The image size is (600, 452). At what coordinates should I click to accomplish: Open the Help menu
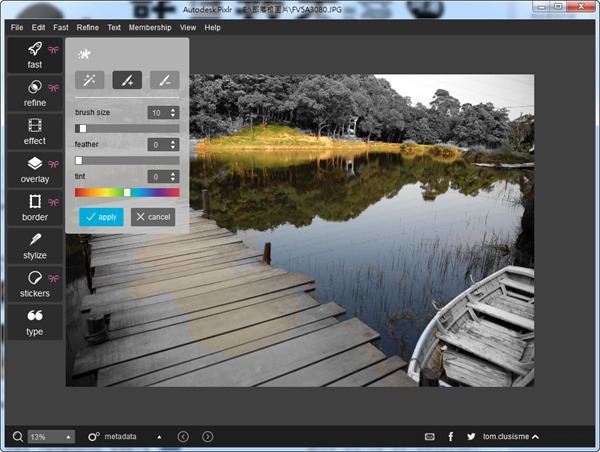212,28
